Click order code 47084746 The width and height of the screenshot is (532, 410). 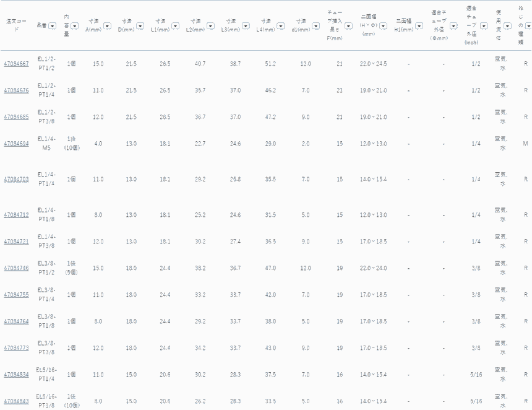click(x=16, y=268)
